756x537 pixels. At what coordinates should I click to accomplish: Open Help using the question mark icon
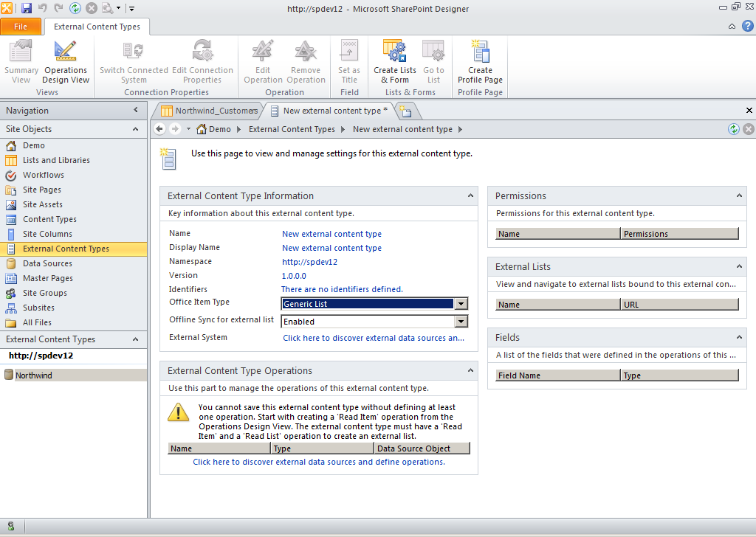point(747,26)
